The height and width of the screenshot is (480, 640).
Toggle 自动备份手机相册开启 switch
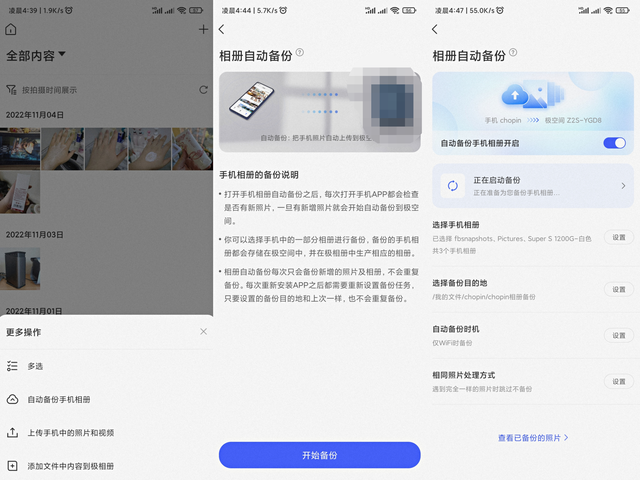coord(614,143)
